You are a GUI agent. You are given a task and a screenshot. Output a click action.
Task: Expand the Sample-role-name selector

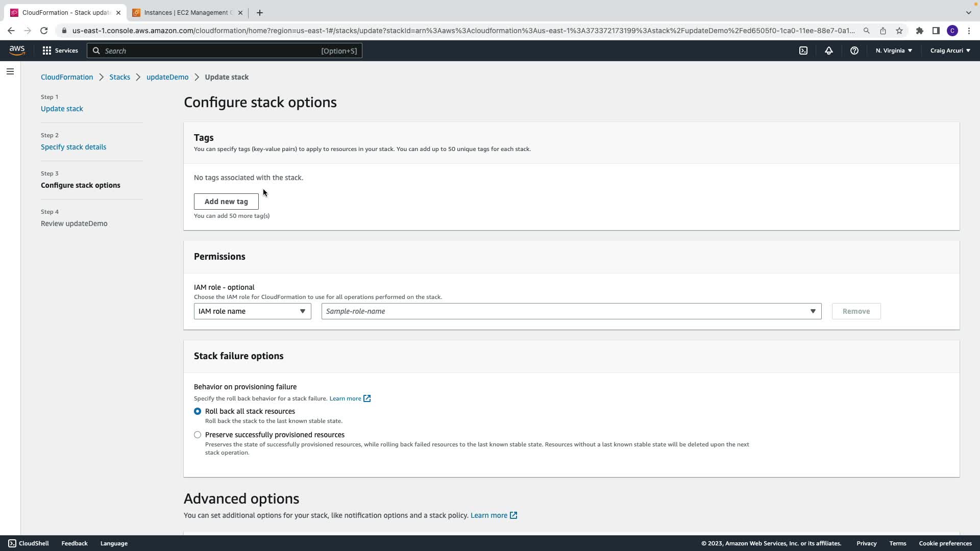[571, 311]
